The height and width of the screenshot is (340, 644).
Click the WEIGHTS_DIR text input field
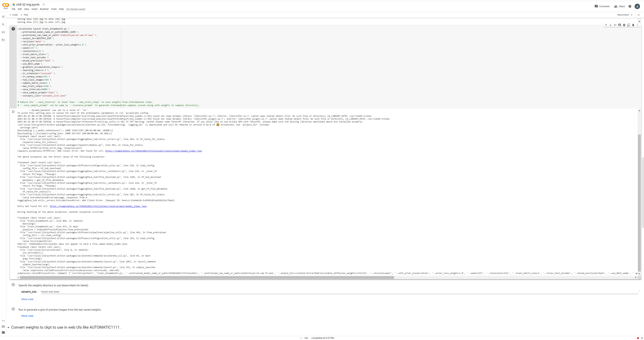(100, 292)
